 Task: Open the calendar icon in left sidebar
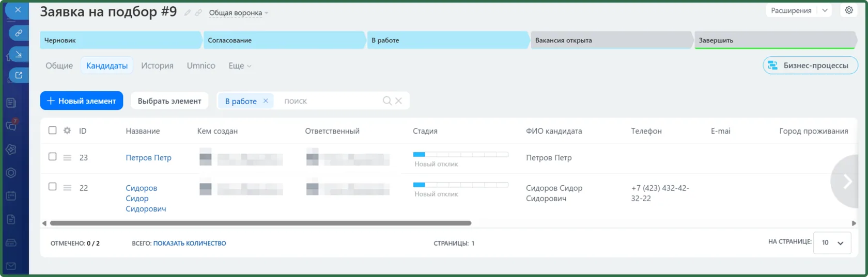point(11,196)
